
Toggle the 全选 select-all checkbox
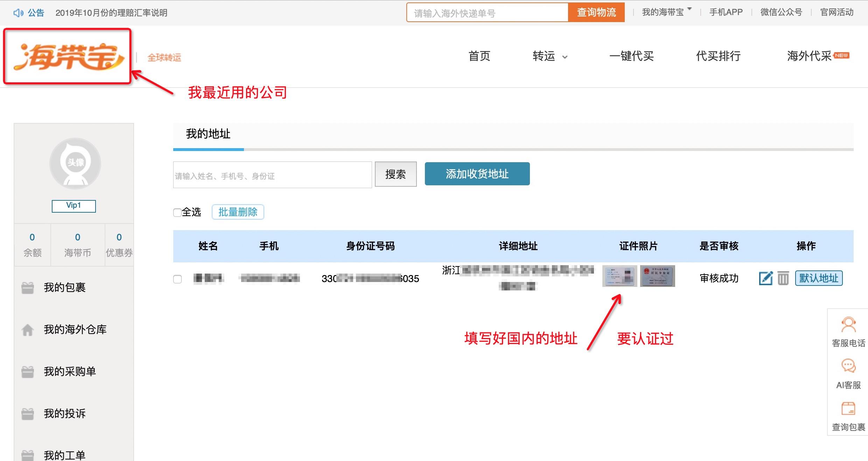(177, 212)
